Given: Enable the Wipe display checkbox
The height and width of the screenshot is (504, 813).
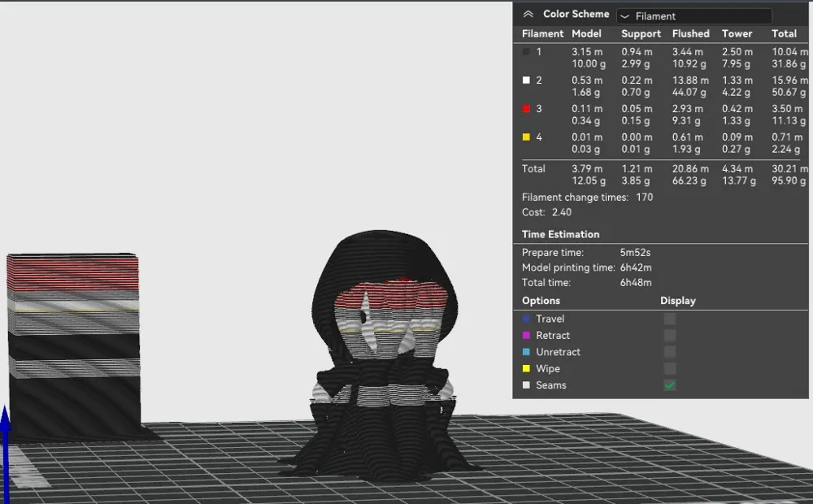Looking at the screenshot, I should [669, 368].
